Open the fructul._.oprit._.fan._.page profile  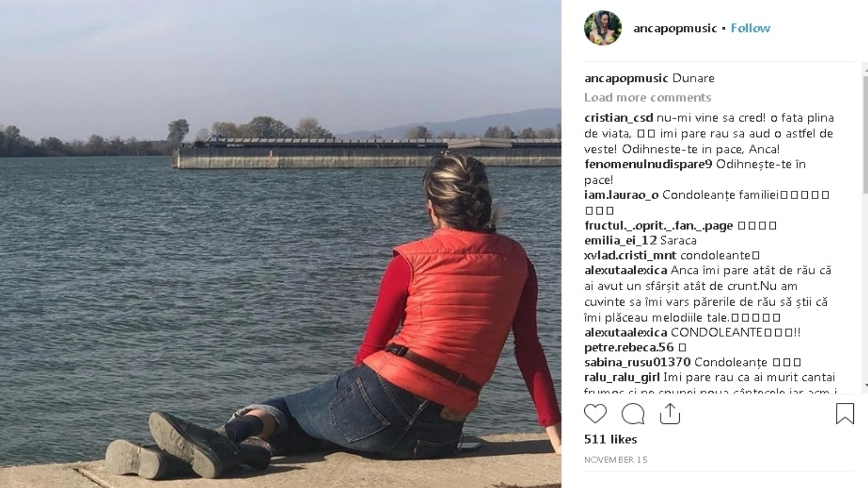tap(659, 225)
